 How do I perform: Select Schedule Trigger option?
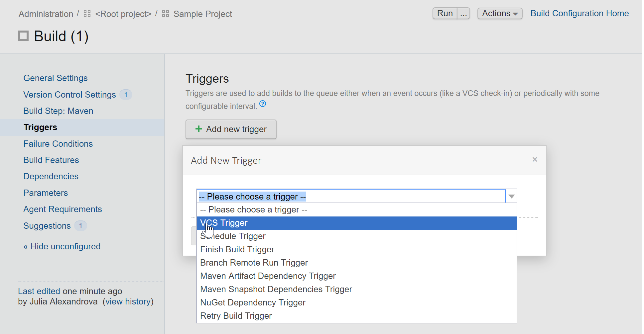[x=232, y=236]
